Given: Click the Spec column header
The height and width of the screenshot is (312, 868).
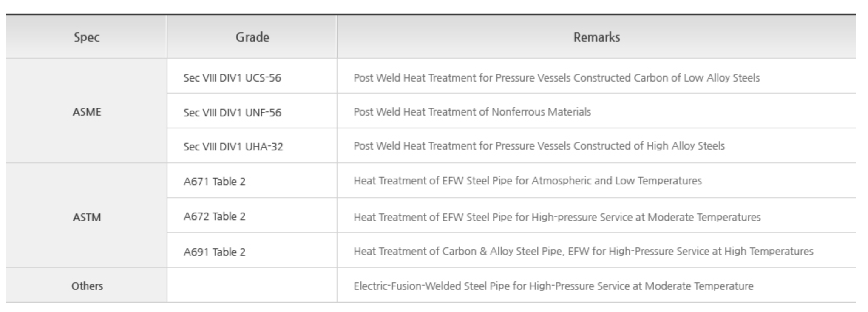Looking at the screenshot, I should 86,37.
